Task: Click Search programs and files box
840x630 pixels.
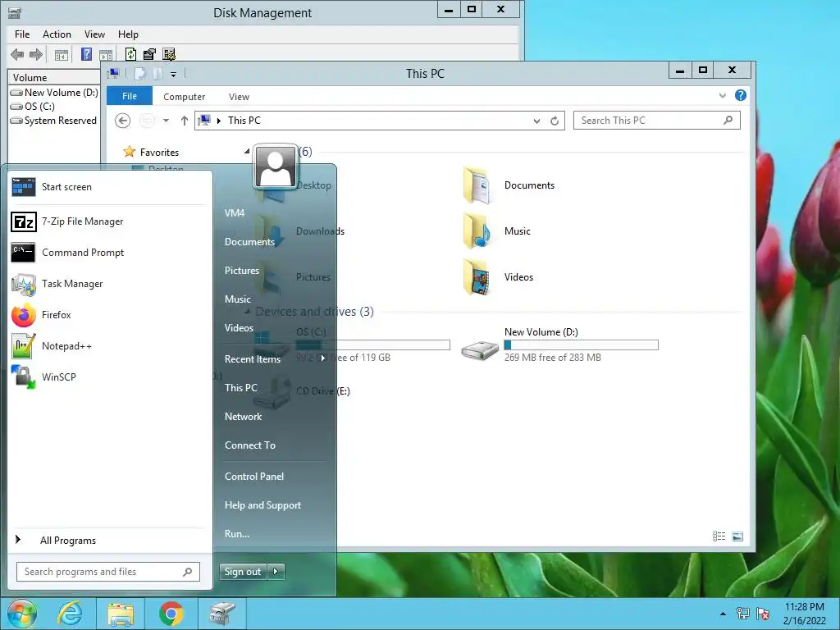Action: click(x=108, y=572)
